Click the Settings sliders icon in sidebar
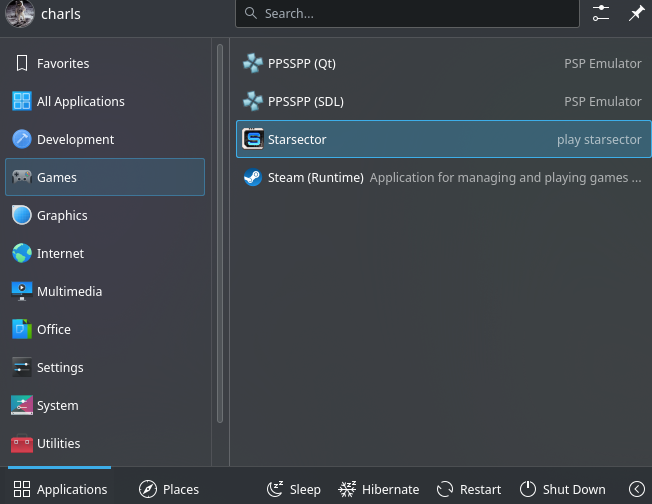Screen dimensions: 652x504 pos(22,367)
